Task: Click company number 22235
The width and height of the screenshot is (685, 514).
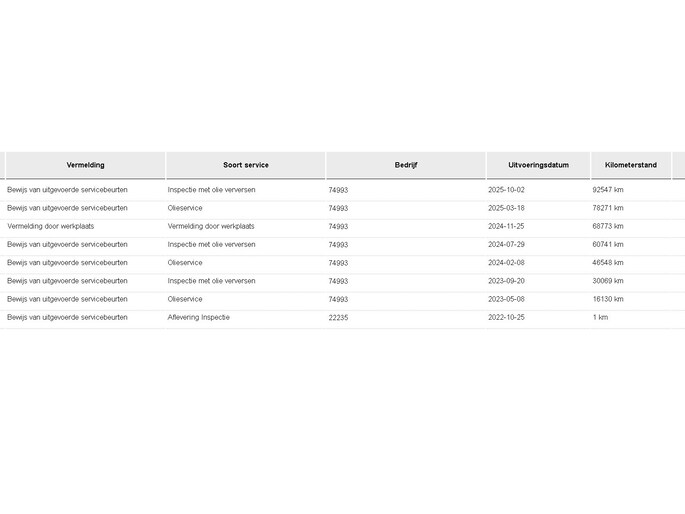Action: point(338,318)
